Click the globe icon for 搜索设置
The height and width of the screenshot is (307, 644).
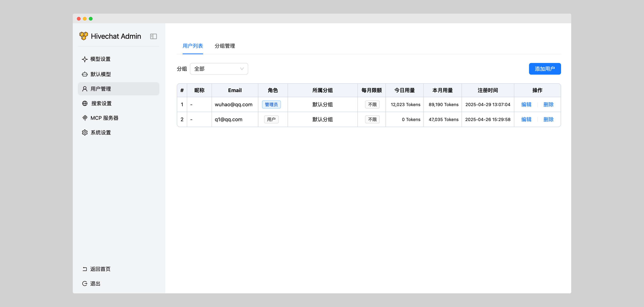point(85,104)
